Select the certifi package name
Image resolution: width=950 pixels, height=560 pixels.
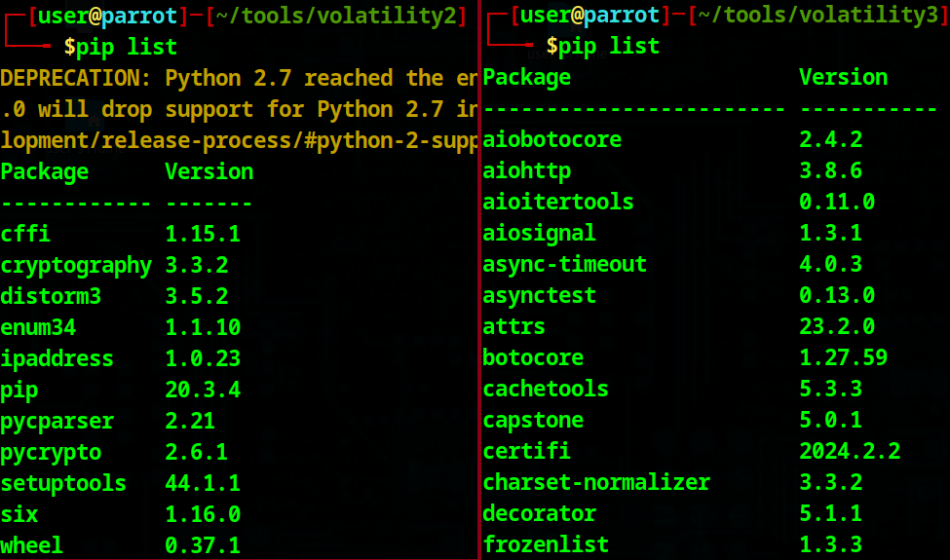coord(526,452)
